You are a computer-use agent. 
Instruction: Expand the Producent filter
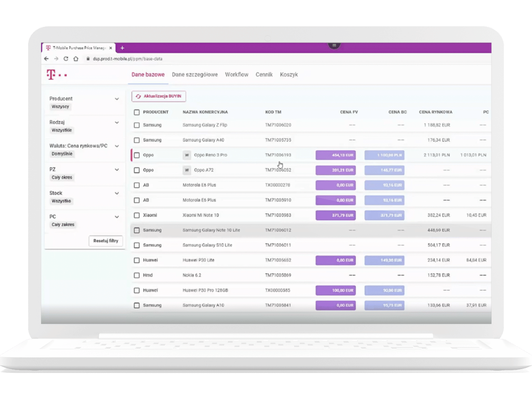pos(117,99)
